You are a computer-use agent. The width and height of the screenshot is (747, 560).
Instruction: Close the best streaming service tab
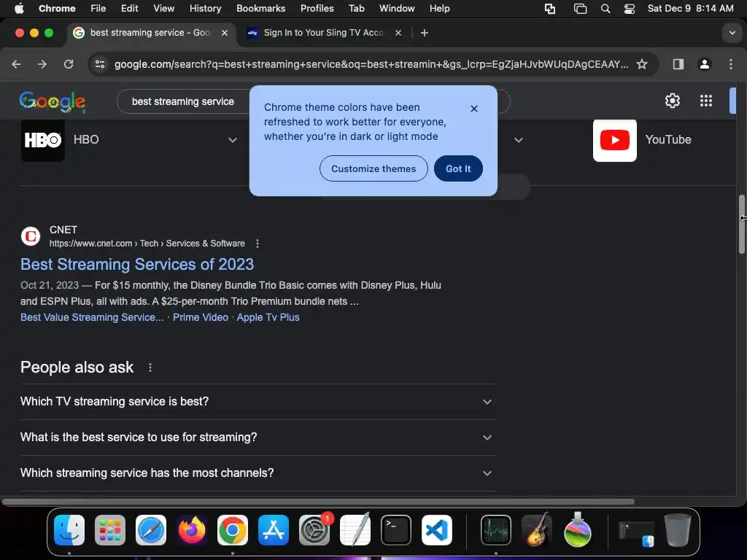point(225,33)
